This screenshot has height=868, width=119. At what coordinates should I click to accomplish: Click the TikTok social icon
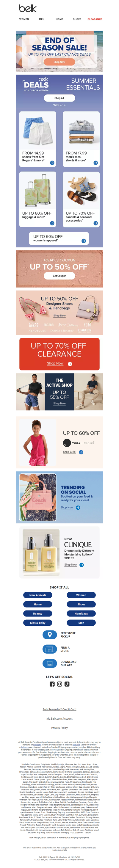(67, 684)
